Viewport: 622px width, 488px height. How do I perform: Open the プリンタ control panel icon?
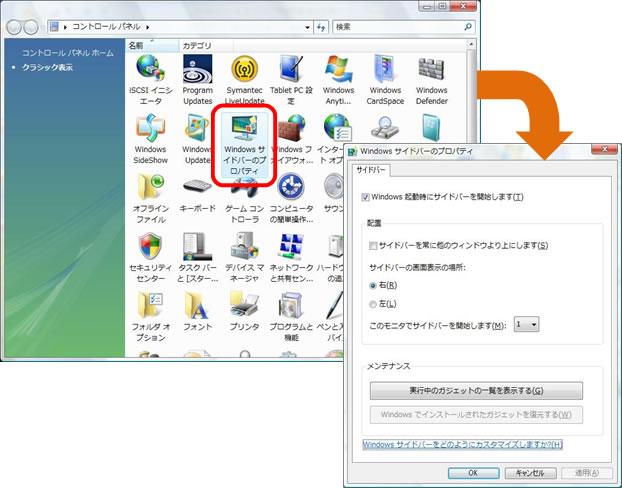pos(245,304)
